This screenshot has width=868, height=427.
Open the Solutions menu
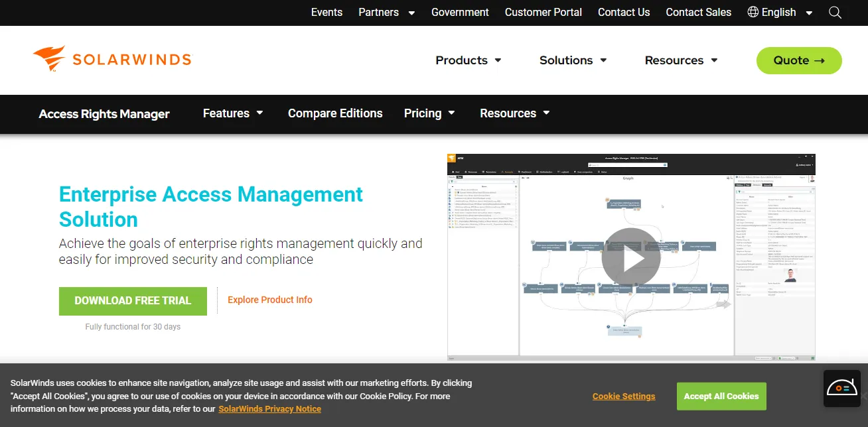click(573, 60)
